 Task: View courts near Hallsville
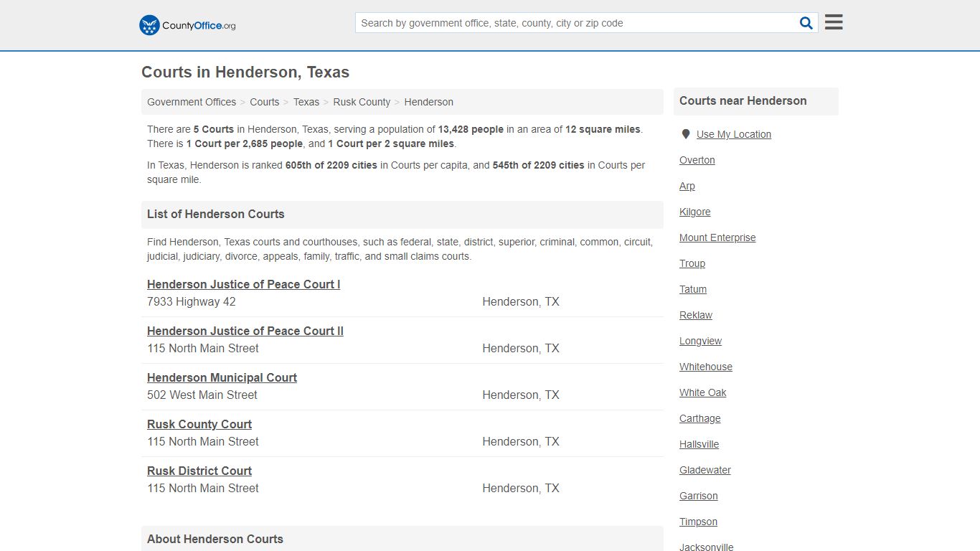coord(699,444)
